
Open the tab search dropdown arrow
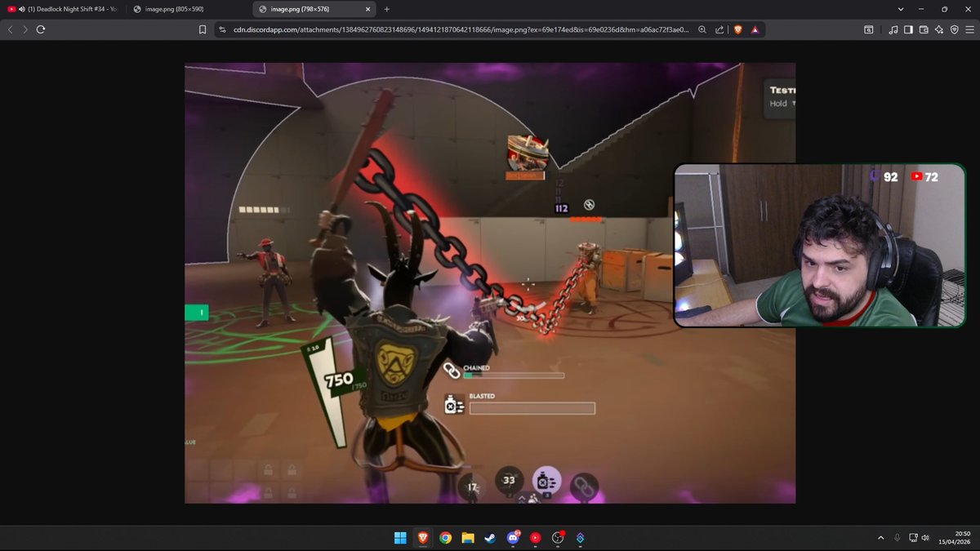(901, 9)
